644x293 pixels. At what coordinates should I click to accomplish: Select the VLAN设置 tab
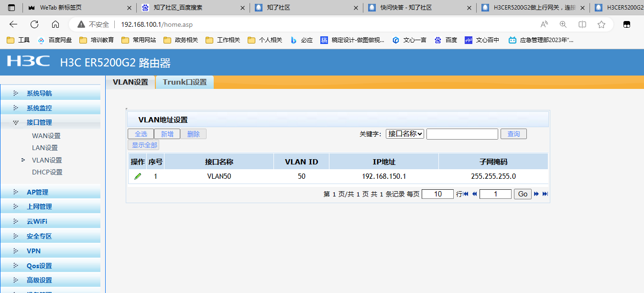131,82
